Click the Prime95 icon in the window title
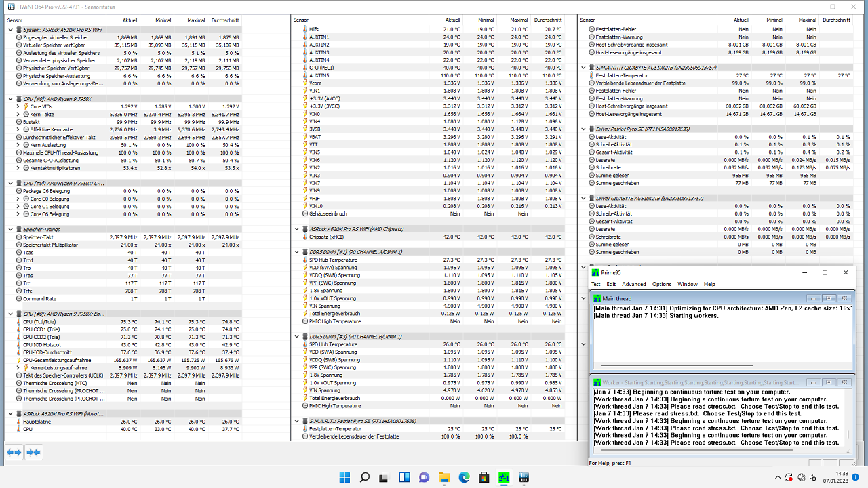Viewport: 868px width, 488px height. coord(595,272)
